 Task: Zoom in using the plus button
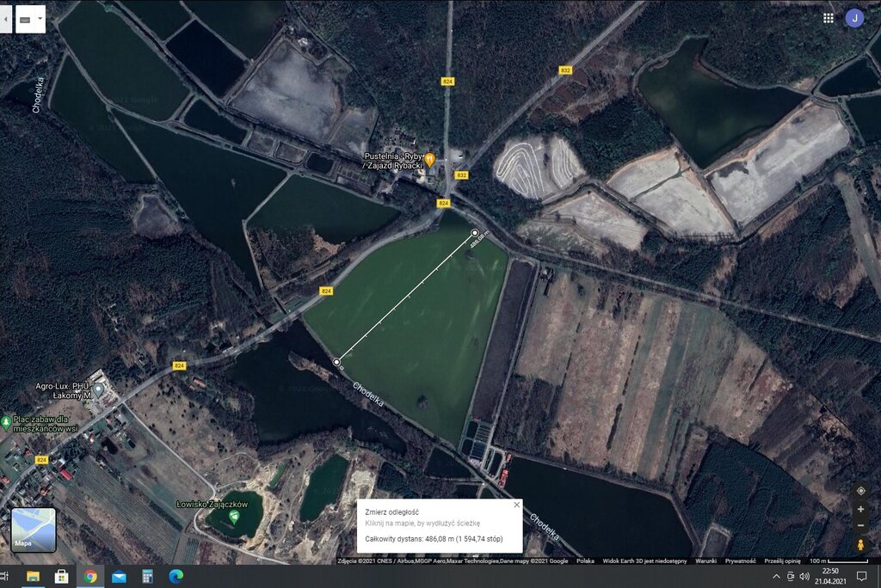860,509
